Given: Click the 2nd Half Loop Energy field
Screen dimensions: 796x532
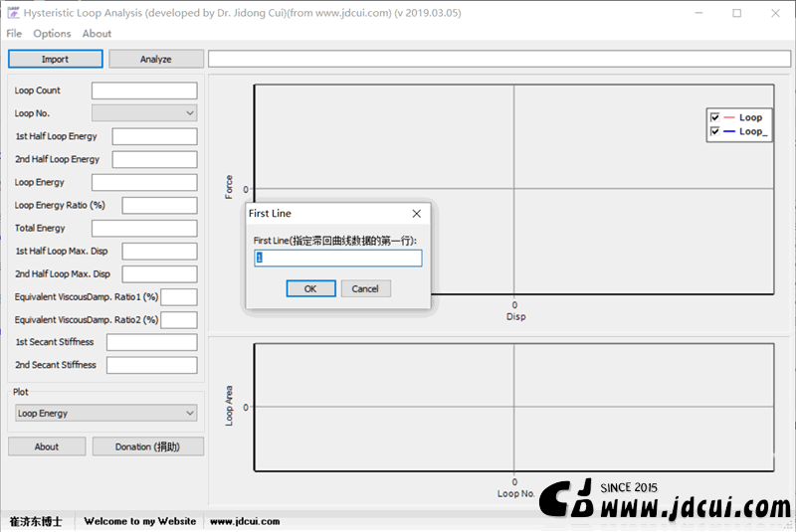Looking at the screenshot, I should tap(154, 159).
